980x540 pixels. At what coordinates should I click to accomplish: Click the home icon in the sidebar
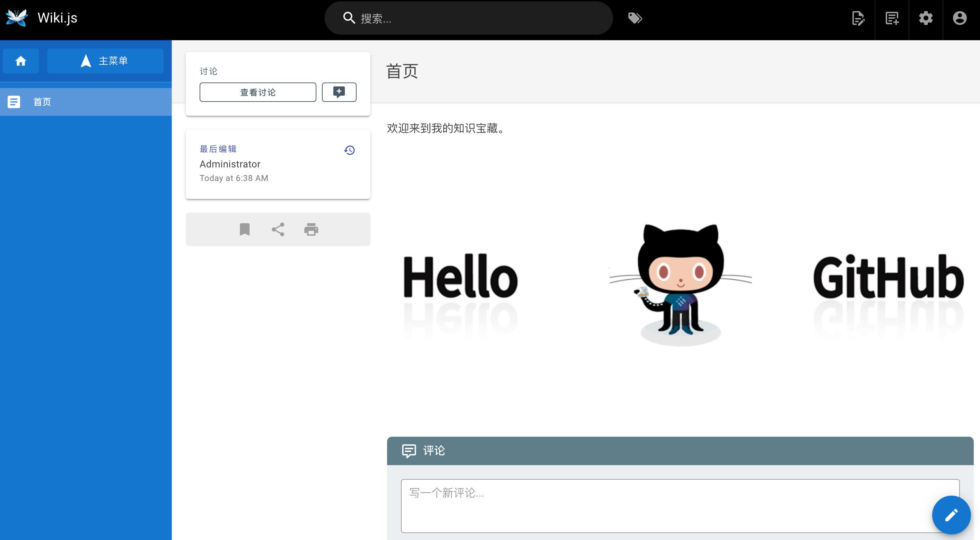20,61
